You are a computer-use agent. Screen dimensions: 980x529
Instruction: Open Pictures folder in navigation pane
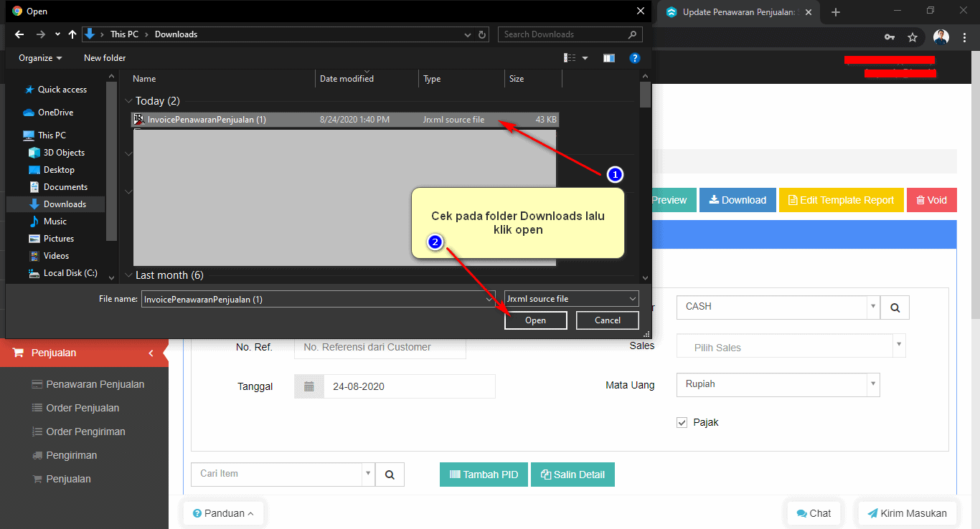[52, 239]
